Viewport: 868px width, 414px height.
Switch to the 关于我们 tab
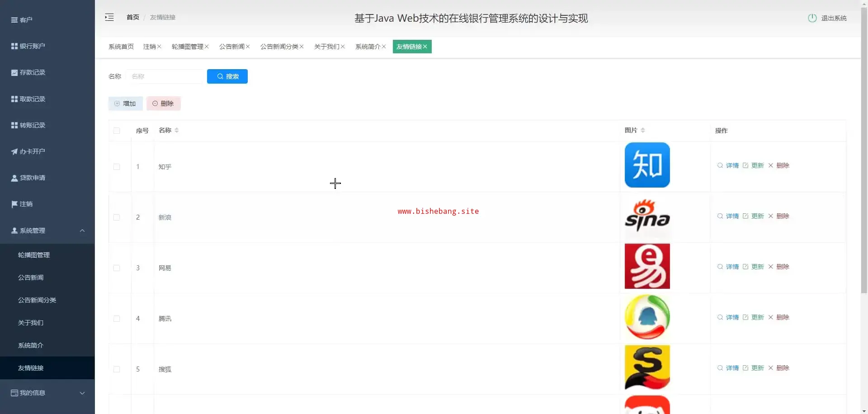coord(326,47)
